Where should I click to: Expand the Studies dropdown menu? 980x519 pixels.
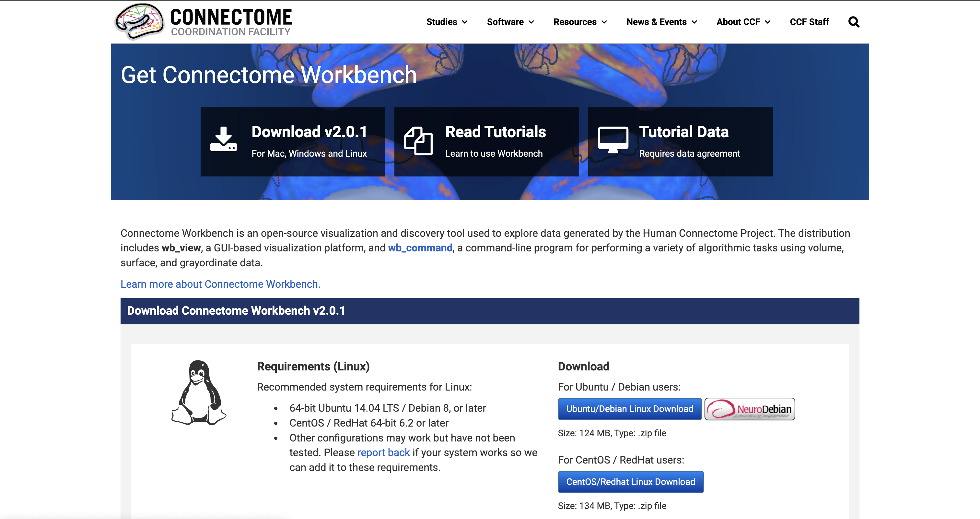(447, 22)
